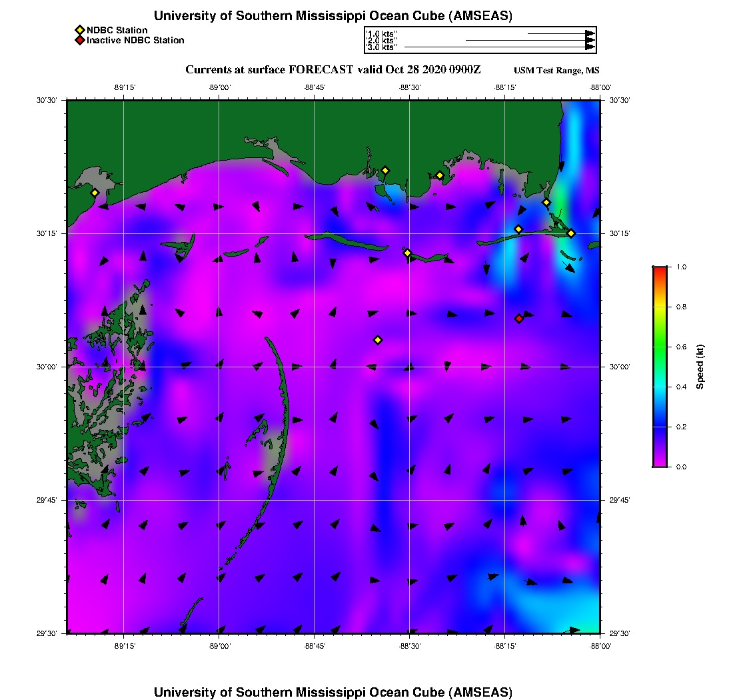Select the southernmost yellow station marker
733x700 pixels.
tap(378, 340)
